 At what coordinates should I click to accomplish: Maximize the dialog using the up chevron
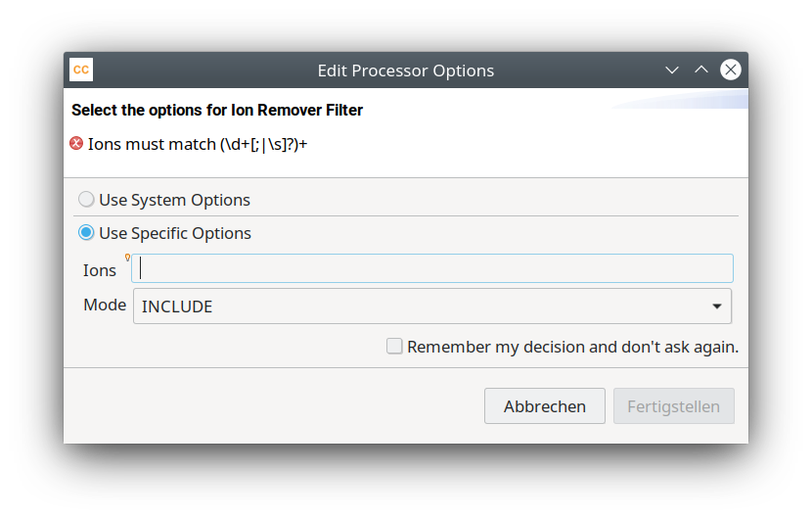tap(700, 70)
